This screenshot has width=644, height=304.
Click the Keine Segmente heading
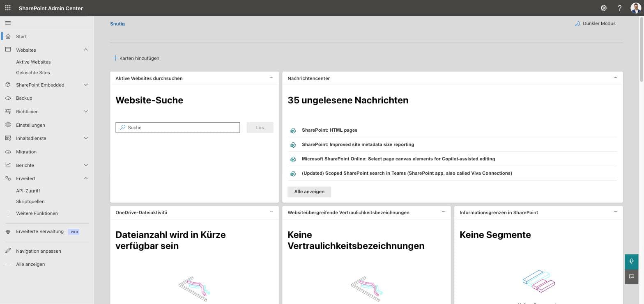coord(495,235)
